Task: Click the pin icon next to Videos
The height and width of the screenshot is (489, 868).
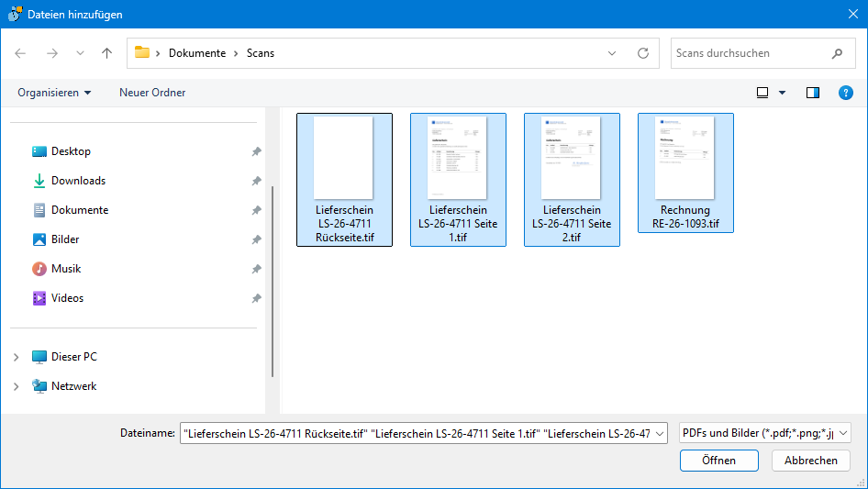Action: (256, 298)
